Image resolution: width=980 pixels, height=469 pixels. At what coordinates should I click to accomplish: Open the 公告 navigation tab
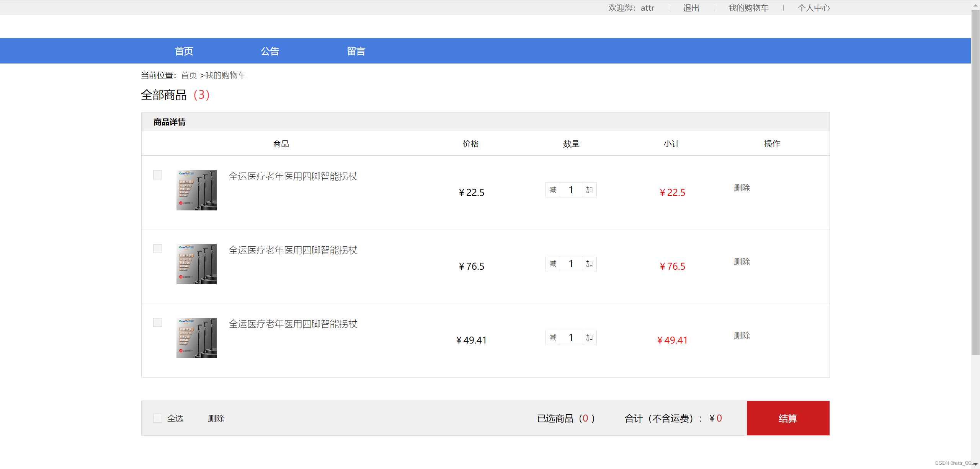pyautogui.click(x=270, y=51)
